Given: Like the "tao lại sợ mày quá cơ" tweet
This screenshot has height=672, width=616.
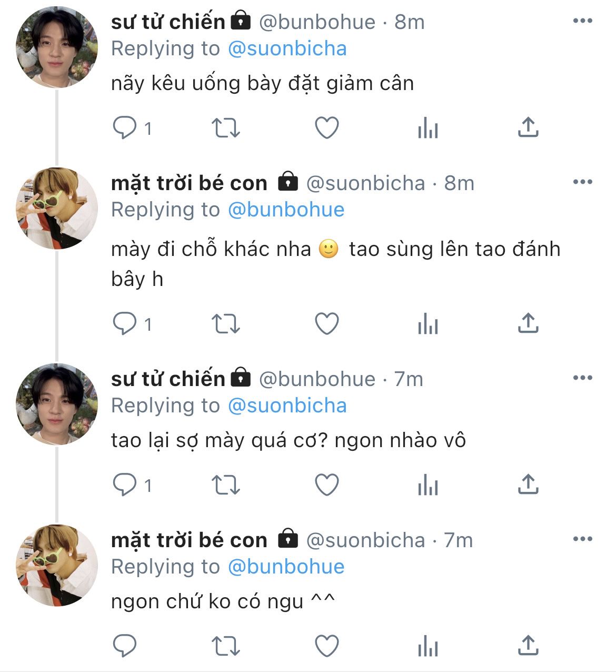Looking at the screenshot, I should (x=326, y=485).
